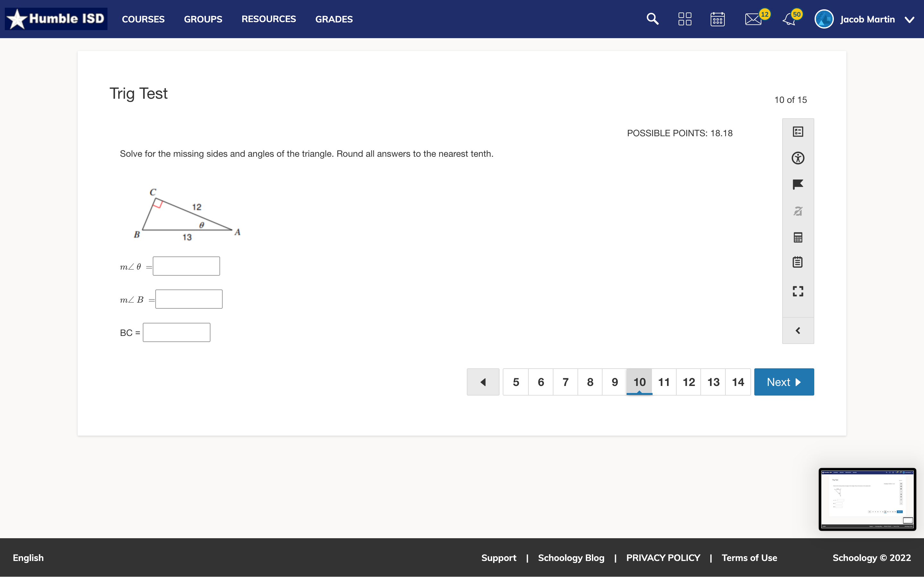Image resolution: width=924 pixels, height=577 pixels.
Task: Open the GRADES menu
Action: click(334, 19)
